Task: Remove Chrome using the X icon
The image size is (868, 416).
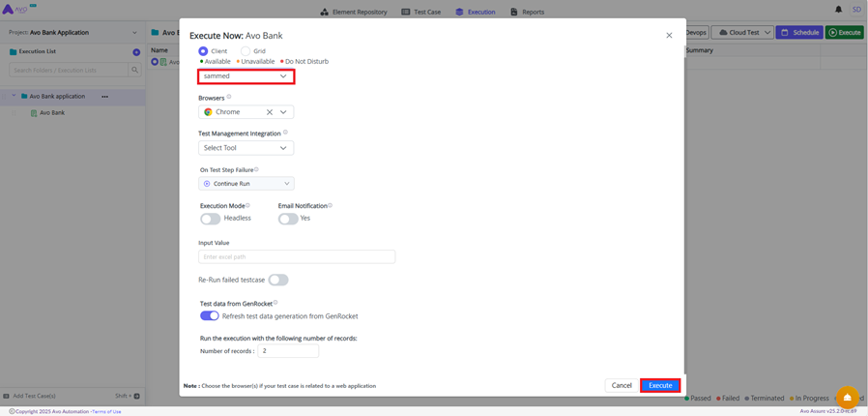Action: (270, 112)
